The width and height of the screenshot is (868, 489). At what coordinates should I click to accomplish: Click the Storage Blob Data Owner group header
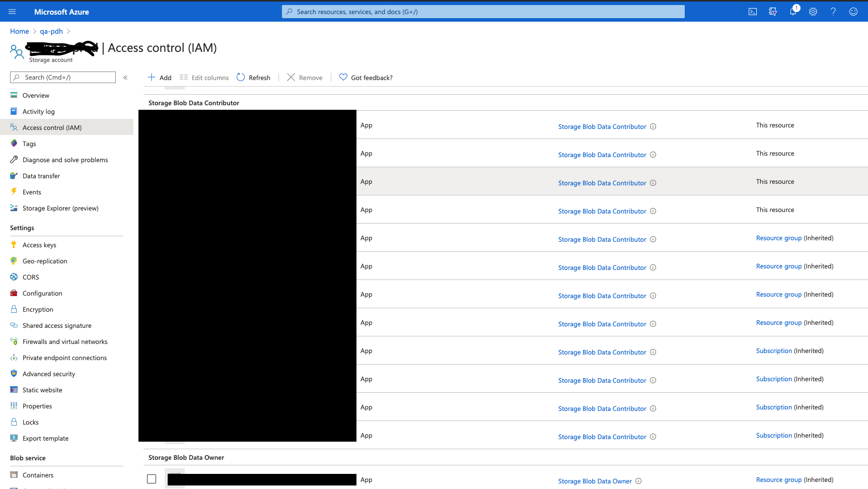(x=186, y=457)
